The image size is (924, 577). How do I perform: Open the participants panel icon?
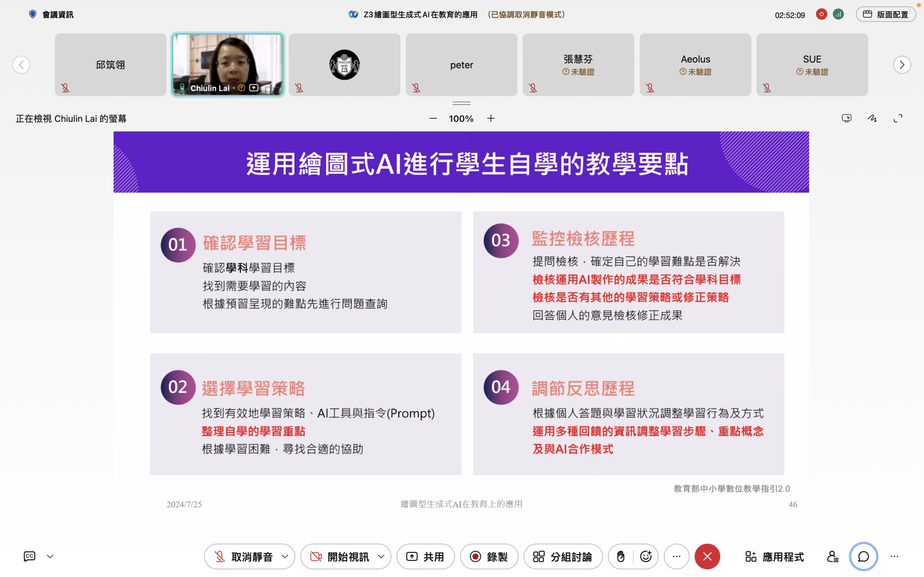tap(832, 556)
